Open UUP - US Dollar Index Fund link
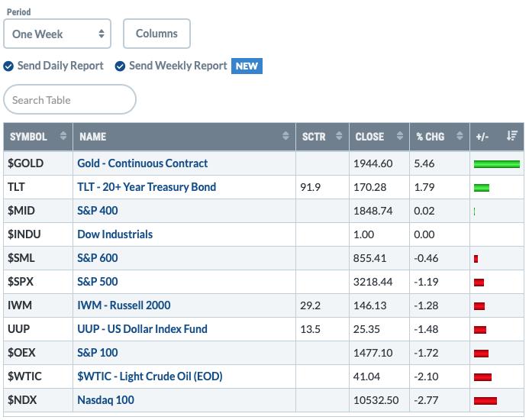This screenshot has width=529, height=420. (x=143, y=329)
